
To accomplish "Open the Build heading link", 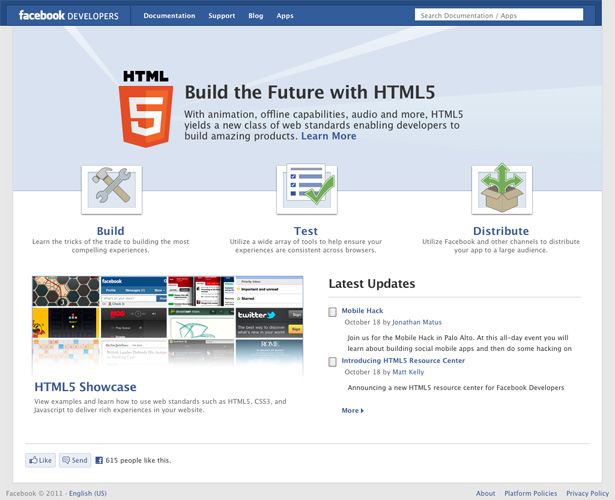I will [x=110, y=231].
